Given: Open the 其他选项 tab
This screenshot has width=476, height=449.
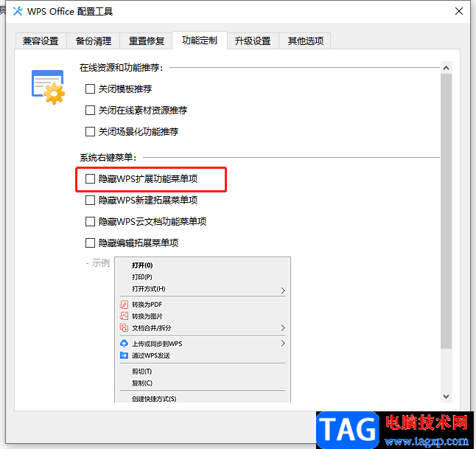Looking at the screenshot, I should click(x=305, y=41).
